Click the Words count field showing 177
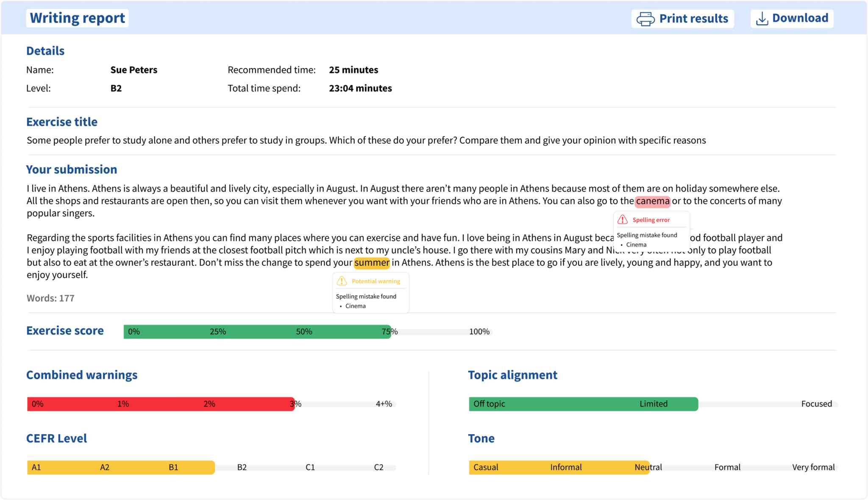 [51, 298]
